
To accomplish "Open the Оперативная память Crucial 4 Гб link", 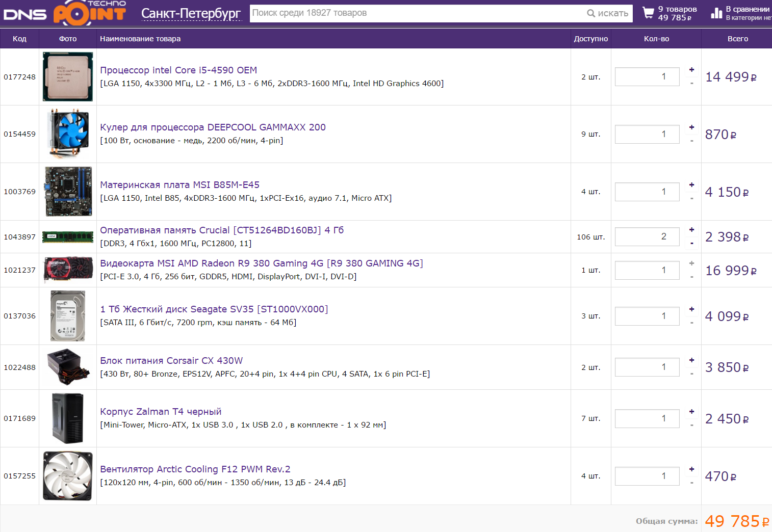I will [x=222, y=230].
